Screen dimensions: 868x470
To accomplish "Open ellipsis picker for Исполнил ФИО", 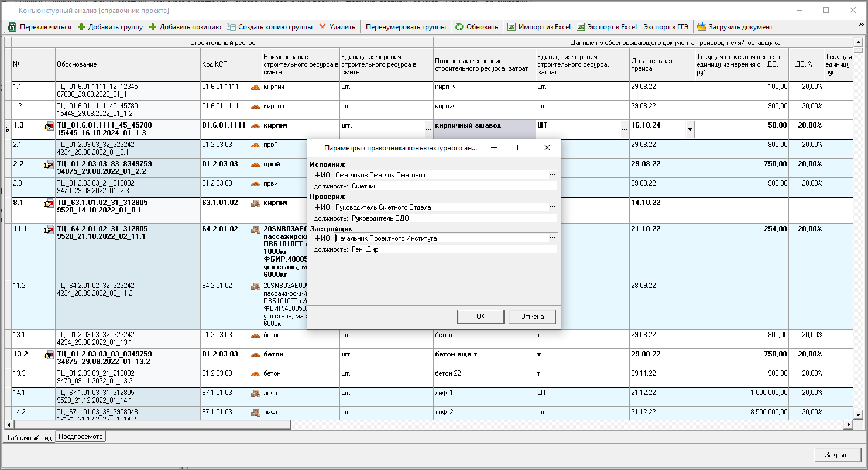I will click(552, 174).
